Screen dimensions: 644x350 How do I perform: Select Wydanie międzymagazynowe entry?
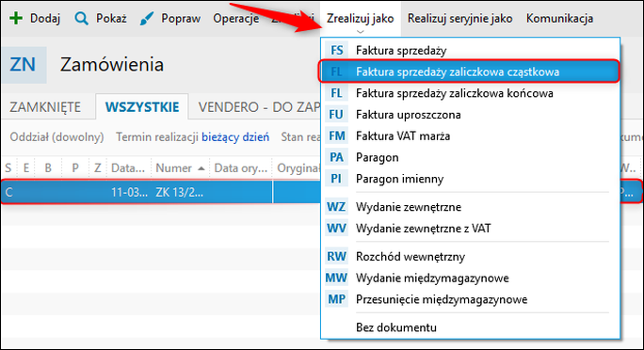click(470, 278)
